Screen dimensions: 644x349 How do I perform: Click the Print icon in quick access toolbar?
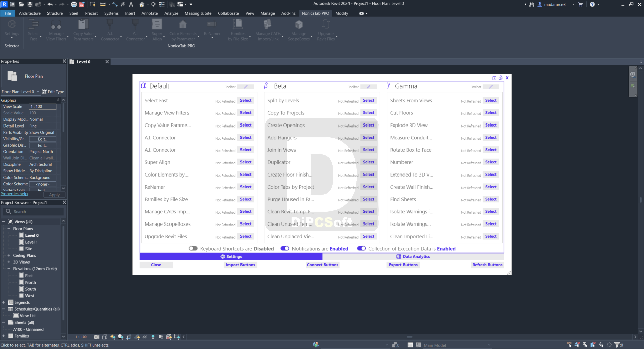coord(74,4)
